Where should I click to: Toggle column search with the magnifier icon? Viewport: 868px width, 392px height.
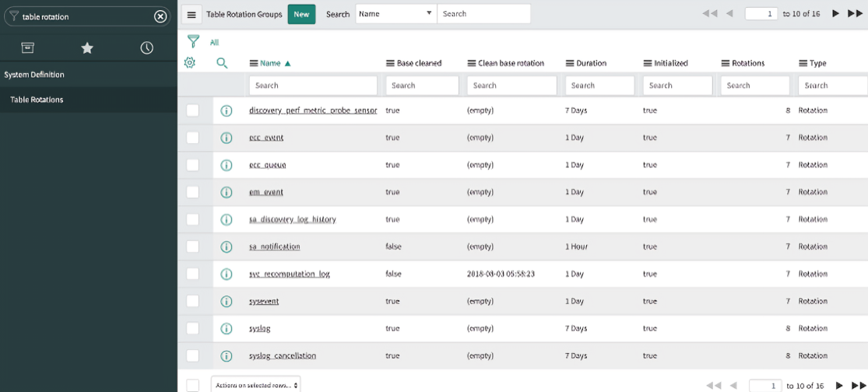click(x=222, y=63)
